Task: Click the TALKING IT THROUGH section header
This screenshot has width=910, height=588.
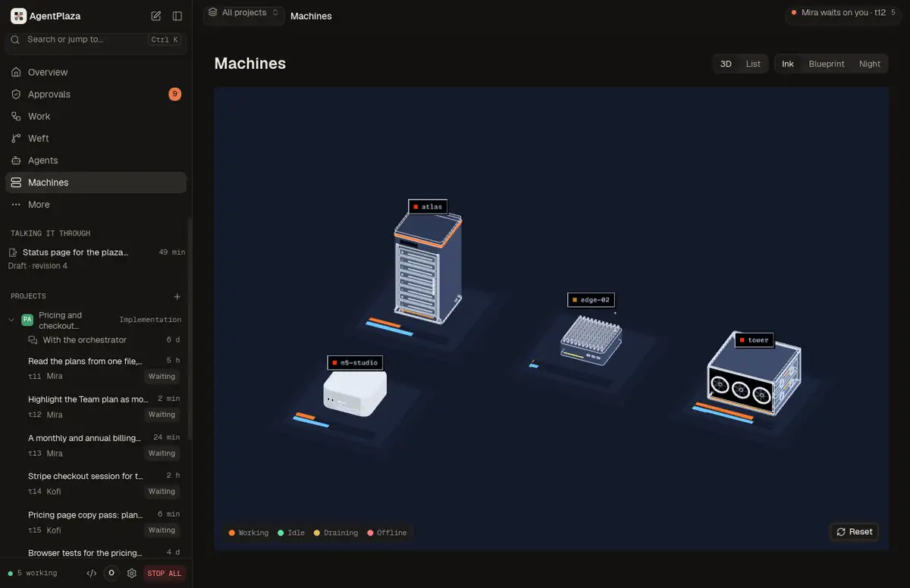Action: pos(50,233)
